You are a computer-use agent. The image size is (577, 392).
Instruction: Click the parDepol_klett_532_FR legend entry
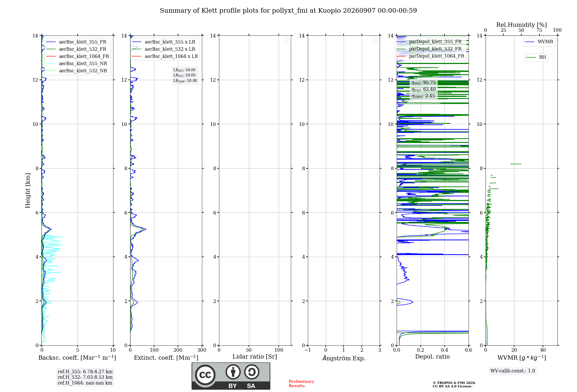point(429,49)
